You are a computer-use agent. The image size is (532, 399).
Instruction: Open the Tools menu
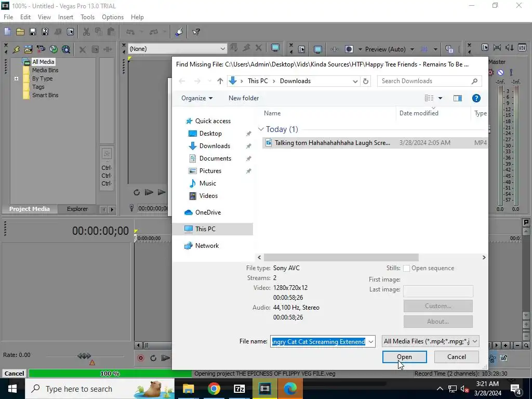coord(87,17)
